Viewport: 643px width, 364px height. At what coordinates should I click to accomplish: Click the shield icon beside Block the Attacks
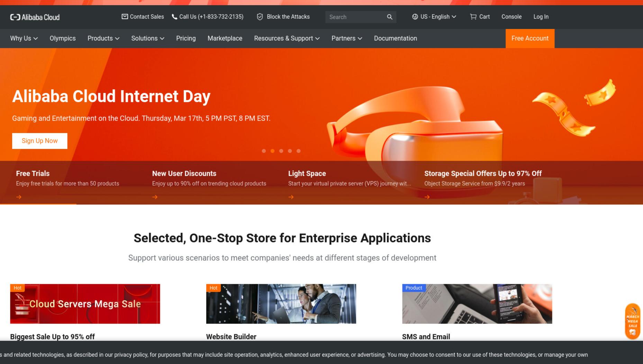pyautogui.click(x=260, y=17)
